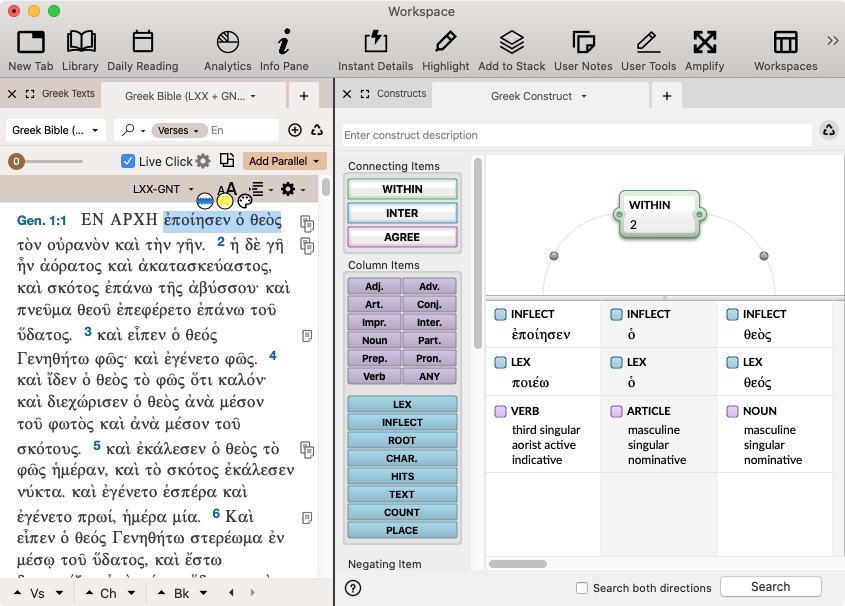This screenshot has height=606, width=845.
Task: Enable Search both directions checkbox
Action: (583, 588)
